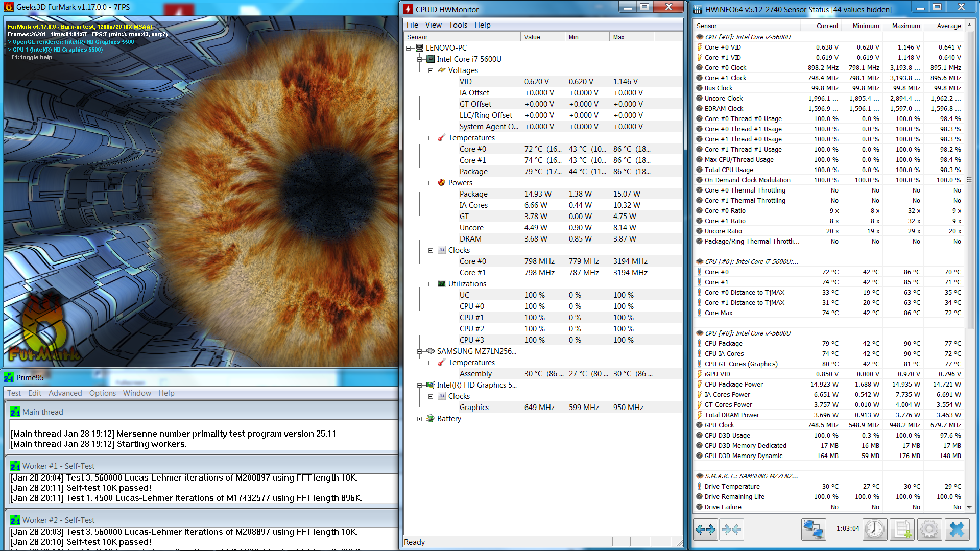Collapse the Voltages section in HWMonitor
This screenshot has height=551, width=980.
[x=431, y=70]
